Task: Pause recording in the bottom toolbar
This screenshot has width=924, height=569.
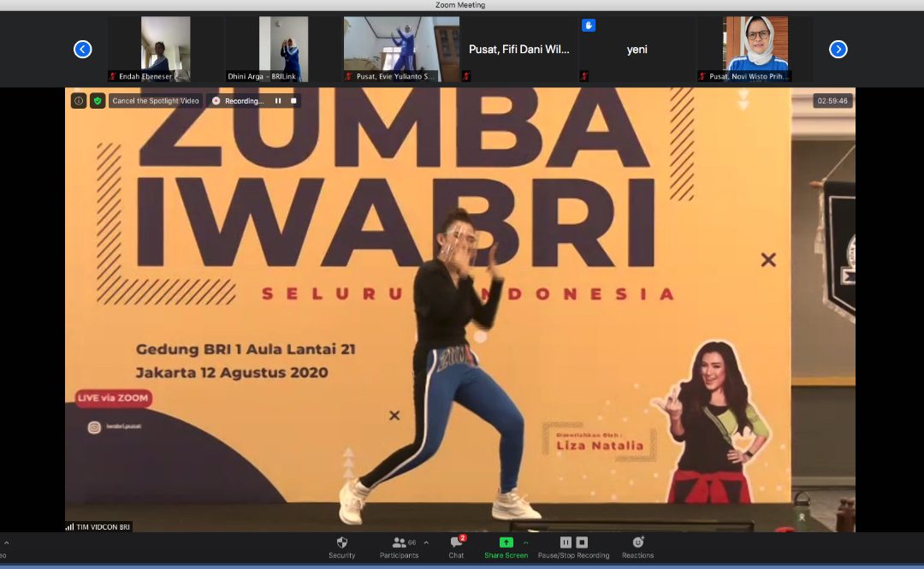Action: pyautogui.click(x=566, y=542)
